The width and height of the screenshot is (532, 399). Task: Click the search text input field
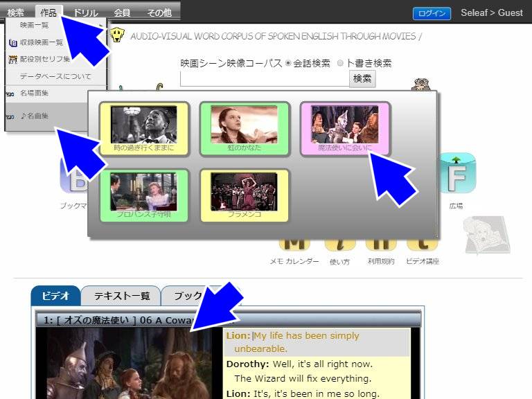click(x=264, y=78)
